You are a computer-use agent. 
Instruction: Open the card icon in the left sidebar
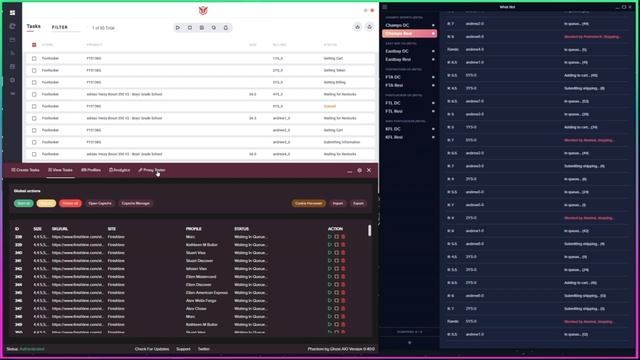point(12,40)
